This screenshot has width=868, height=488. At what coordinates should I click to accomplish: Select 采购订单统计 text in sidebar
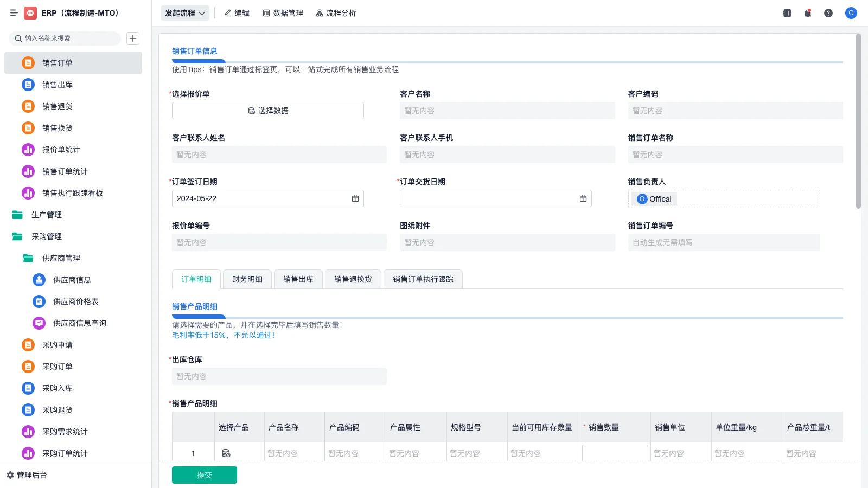(65, 453)
